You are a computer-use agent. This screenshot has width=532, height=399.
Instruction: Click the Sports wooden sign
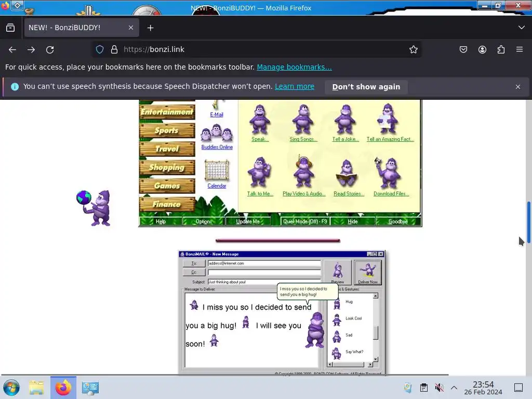pyautogui.click(x=167, y=130)
